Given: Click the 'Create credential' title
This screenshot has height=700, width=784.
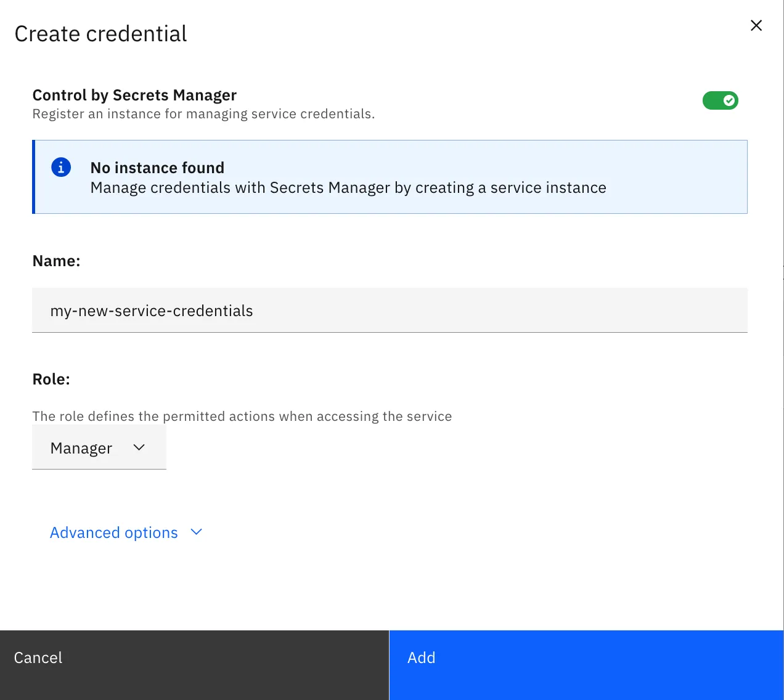Looking at the screenshot, I should click(x=100, y=34).
